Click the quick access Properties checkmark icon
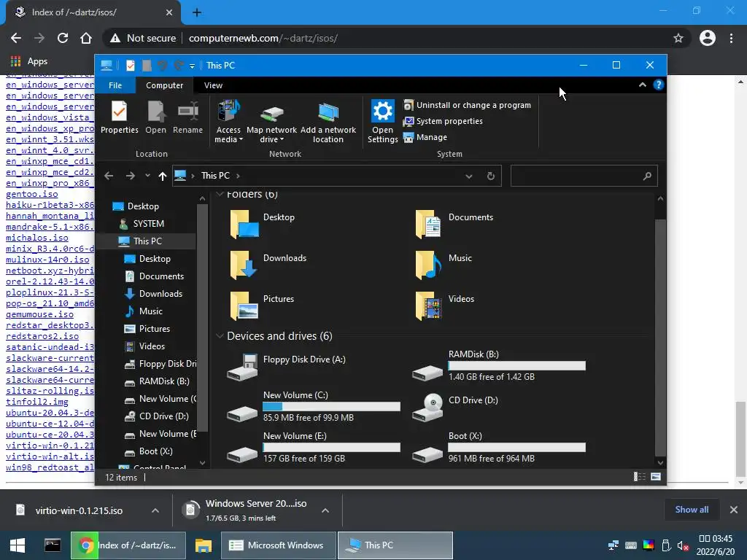Viewport: 747px width, 560px height. [130, 65]
